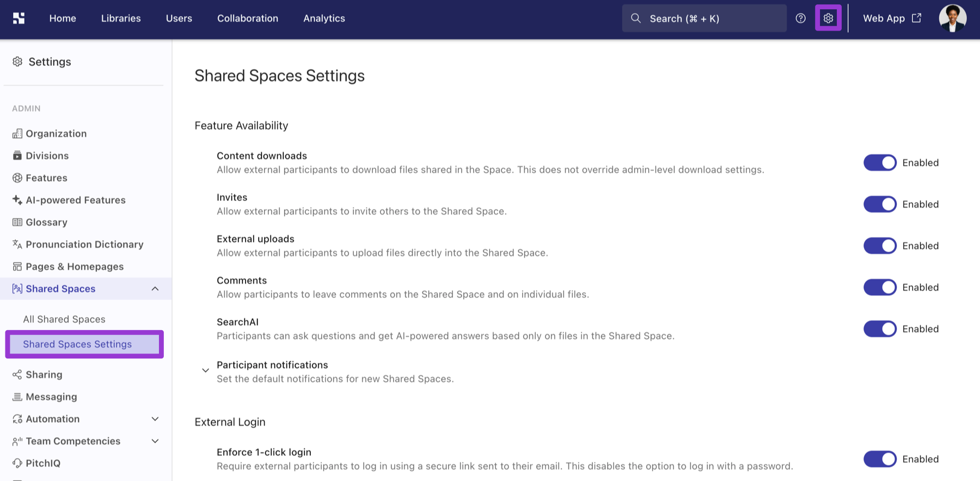Click the Messaging lines icon
The width and height of the screenshot is (980, 481).
click(x=17, y=397)
